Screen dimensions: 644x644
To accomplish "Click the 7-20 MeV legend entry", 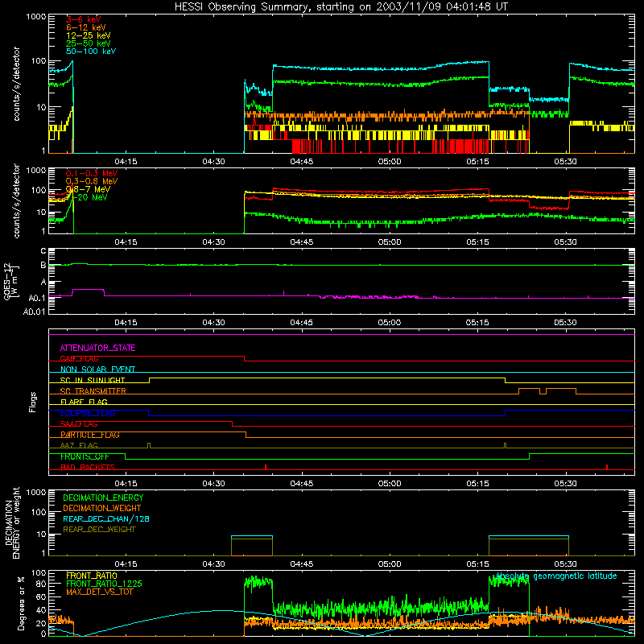I will point(88,197).
